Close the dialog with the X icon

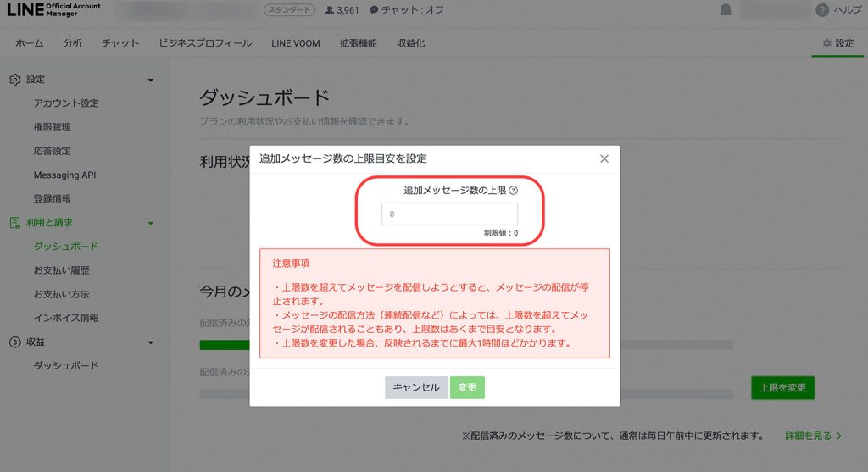[x=604, y=158]
